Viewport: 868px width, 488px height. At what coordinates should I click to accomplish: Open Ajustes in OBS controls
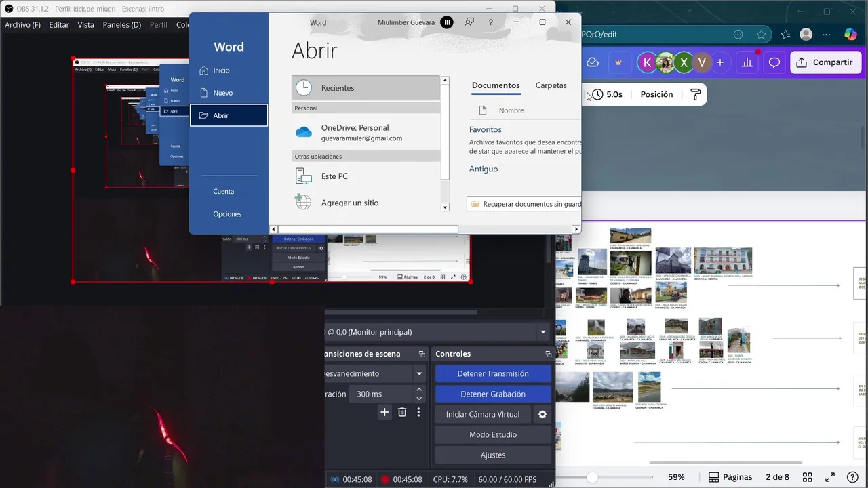pyautogui.click(x=493, y=455)
